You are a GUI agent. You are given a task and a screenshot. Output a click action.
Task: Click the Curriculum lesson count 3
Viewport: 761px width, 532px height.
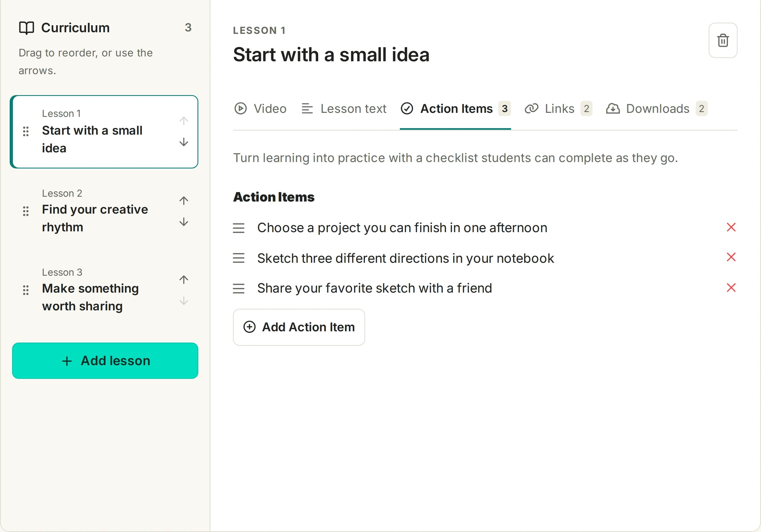(x=188, y=27)
